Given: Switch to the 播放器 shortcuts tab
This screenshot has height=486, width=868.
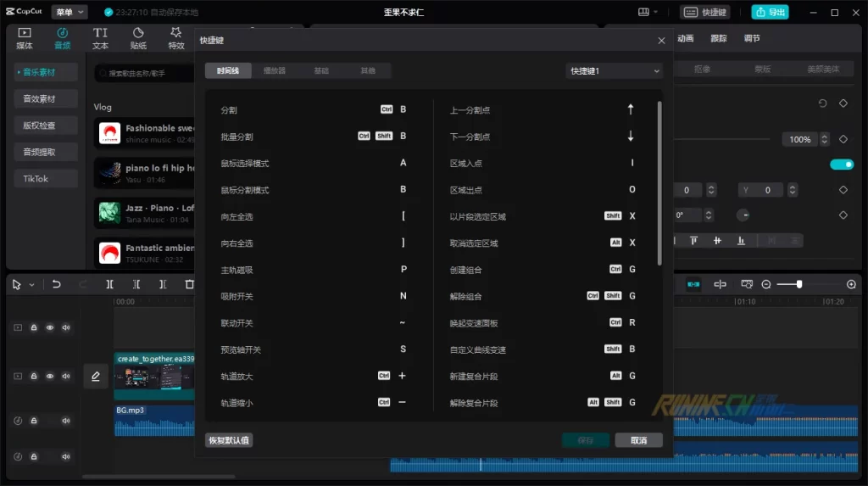Looking at the screenshot, I should [275, 71].
